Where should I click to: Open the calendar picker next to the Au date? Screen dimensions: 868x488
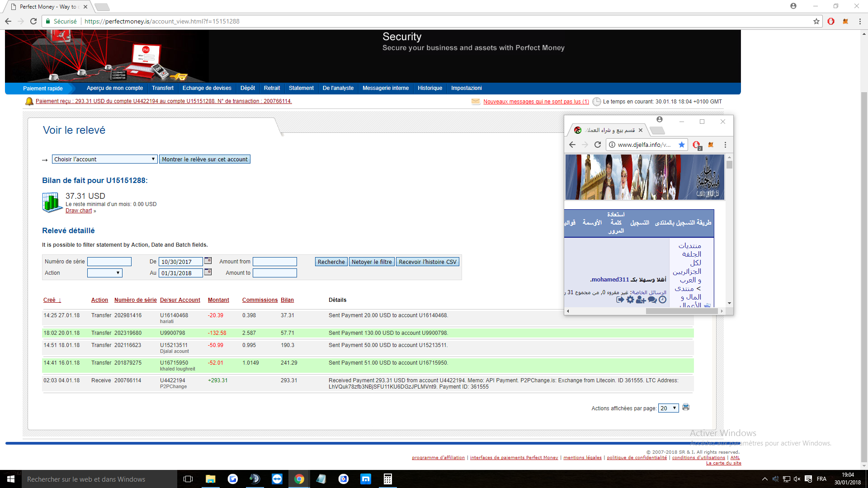pos(208,272)
